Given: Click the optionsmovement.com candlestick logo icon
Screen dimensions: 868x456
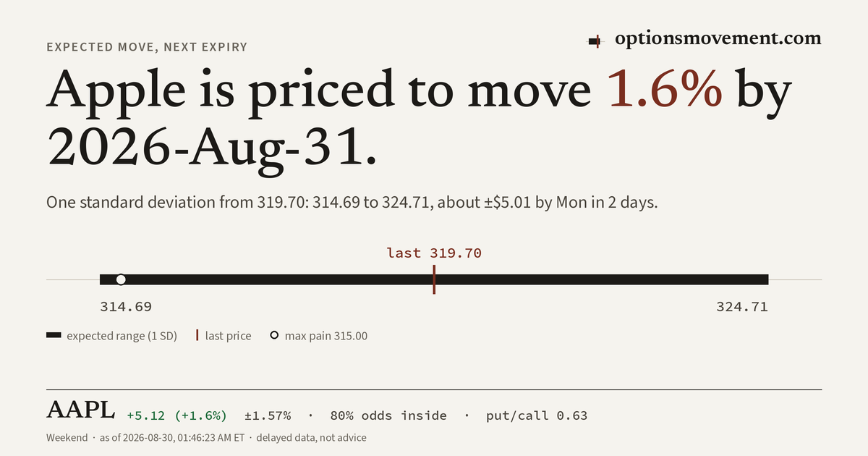Looking at the screenshot, I should 595,41.
